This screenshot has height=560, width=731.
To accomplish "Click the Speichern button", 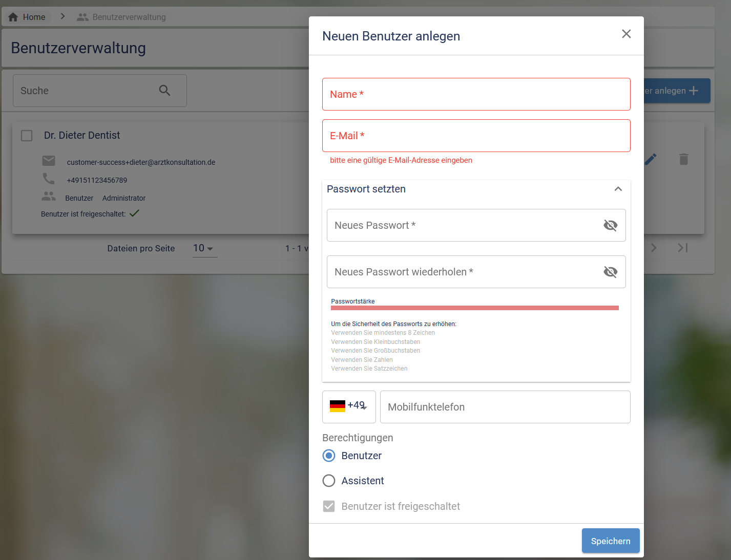I will pos(610,541).
